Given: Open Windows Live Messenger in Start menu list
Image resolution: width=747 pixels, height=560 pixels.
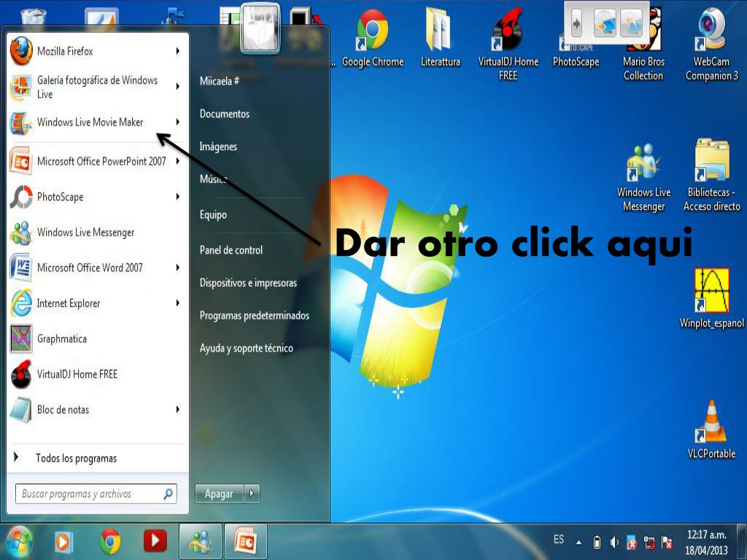Looking at the screenshot, I should click(97, 233).
